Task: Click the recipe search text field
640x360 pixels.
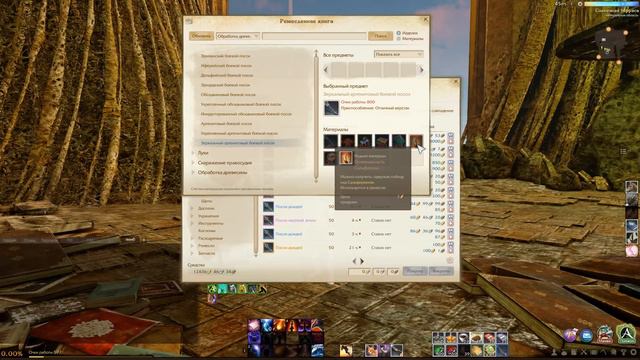Action: (314, 36)
